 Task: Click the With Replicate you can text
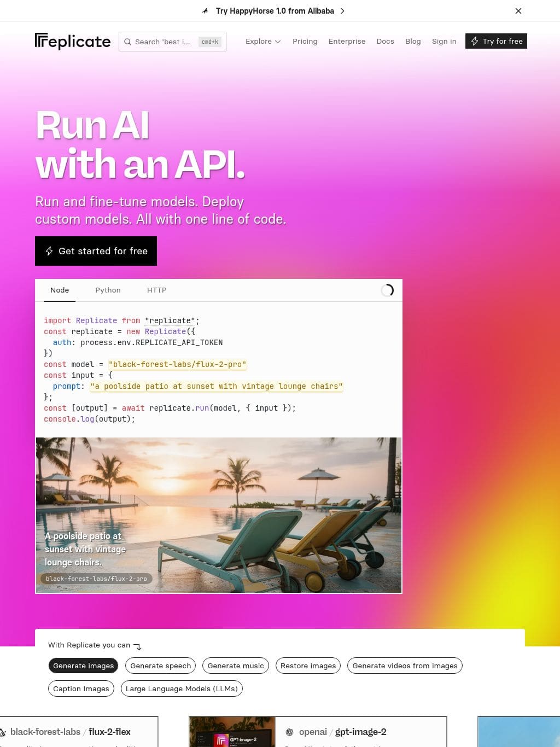pos(89,645)
